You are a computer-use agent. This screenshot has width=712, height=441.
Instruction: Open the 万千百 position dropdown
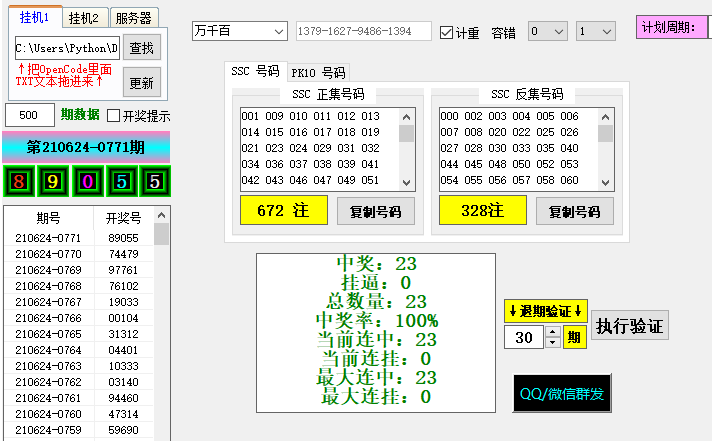[x=240, y=31]
